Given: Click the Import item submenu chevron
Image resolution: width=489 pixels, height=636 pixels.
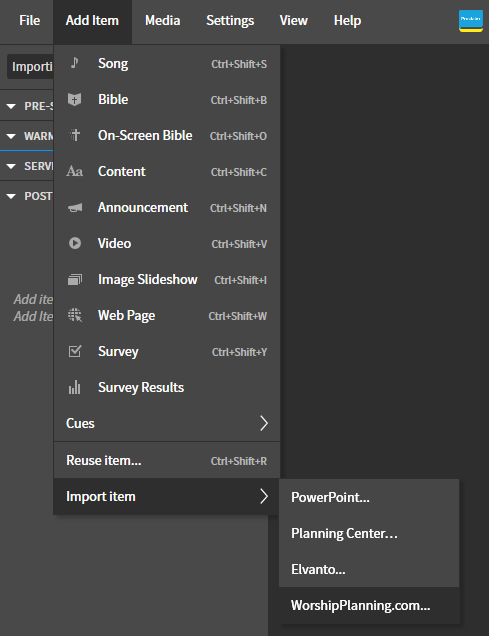Looking at the screenshot, I should [264, 496].
